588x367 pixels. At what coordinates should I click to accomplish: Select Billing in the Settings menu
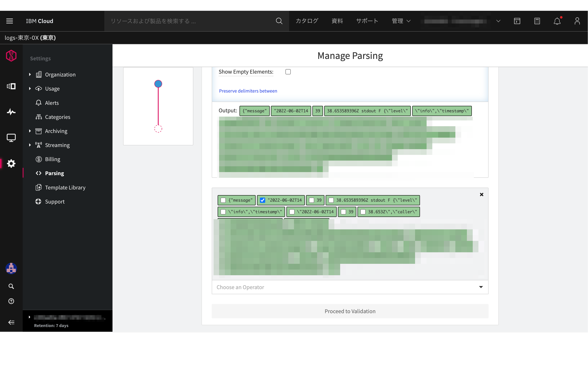52,159
